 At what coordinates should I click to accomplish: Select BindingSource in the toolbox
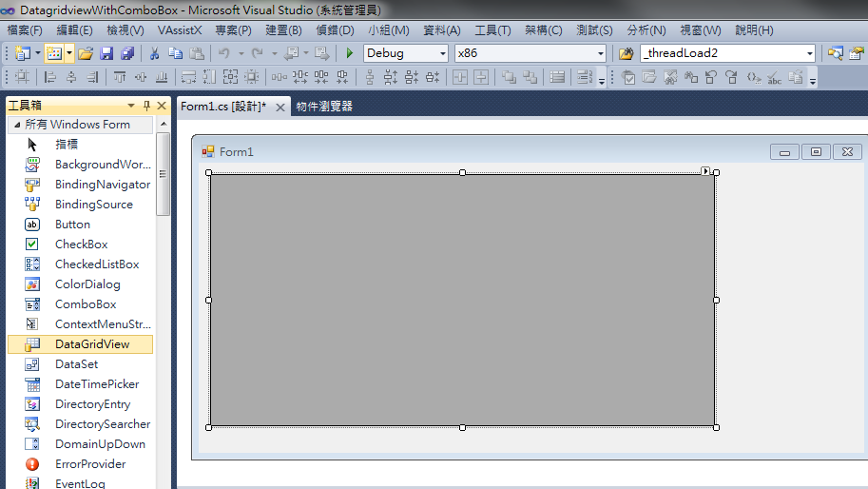click(x=80, y=205)
